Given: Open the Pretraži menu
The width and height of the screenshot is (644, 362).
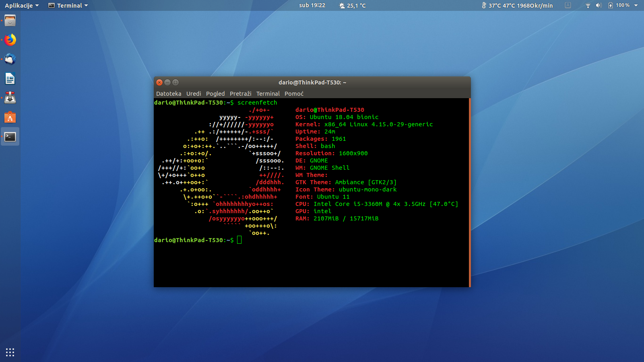Looking at the screenshot, I should pos(240,94).
